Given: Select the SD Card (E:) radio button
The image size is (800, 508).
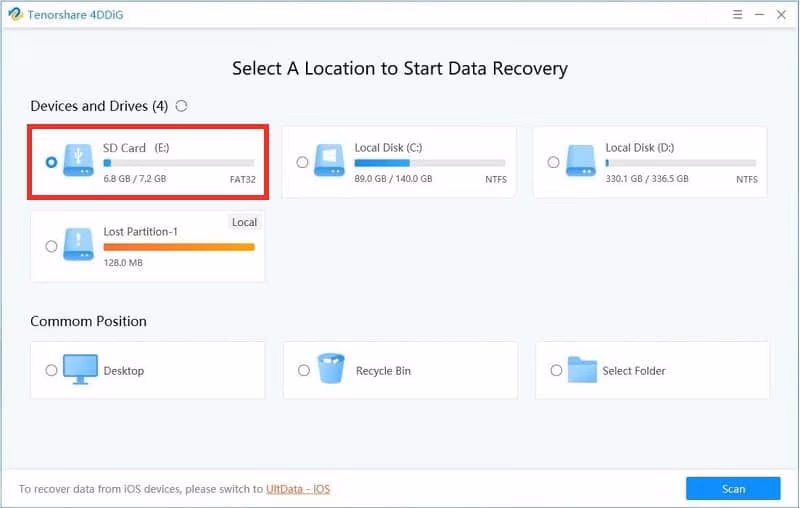Looking at the screenshot, I should 51,162.
